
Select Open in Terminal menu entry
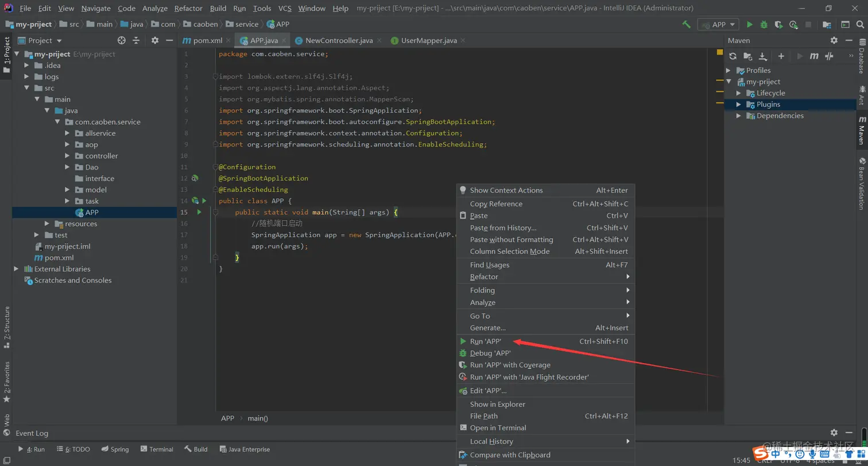545,428
